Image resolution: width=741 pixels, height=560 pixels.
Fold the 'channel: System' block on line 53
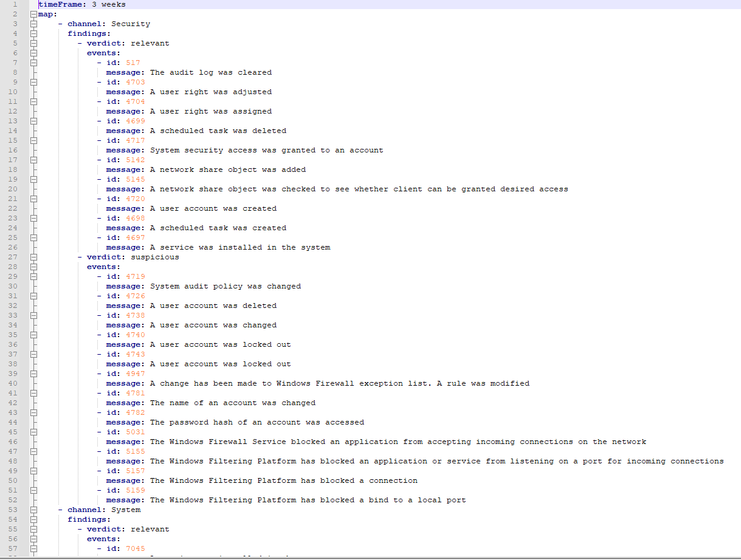click(x=34, y=510)
